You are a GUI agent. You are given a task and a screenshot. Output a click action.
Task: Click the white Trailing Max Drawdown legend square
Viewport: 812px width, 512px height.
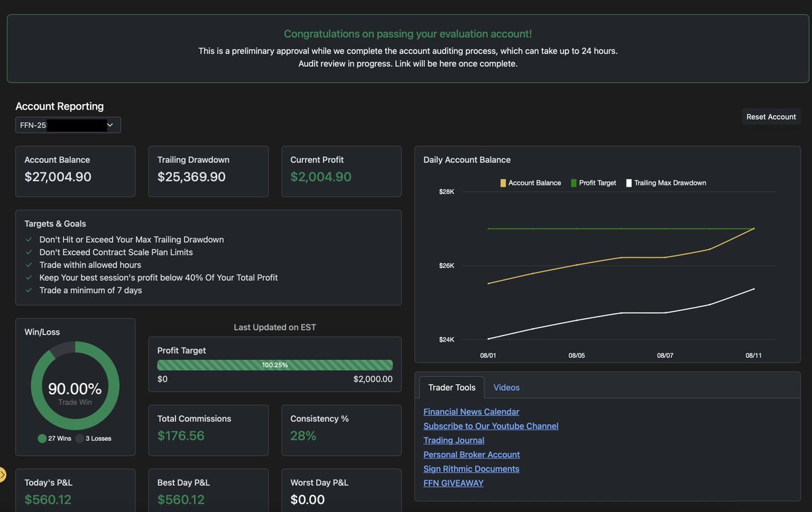pyautogui.click(x=629, y=183)
